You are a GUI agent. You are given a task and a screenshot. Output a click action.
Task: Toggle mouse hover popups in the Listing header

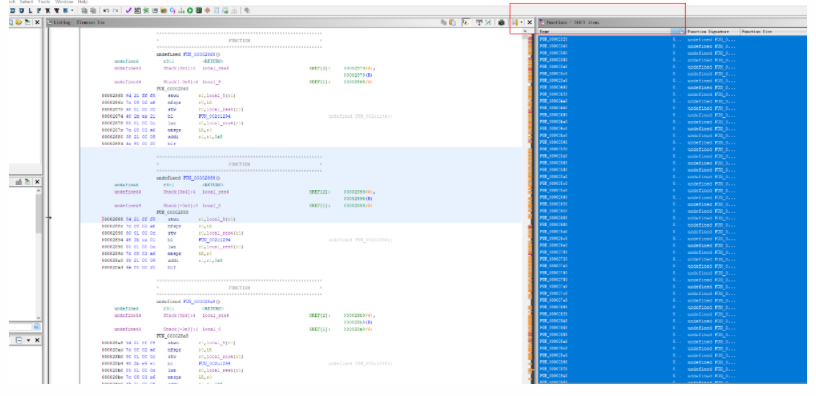point(466,22)
